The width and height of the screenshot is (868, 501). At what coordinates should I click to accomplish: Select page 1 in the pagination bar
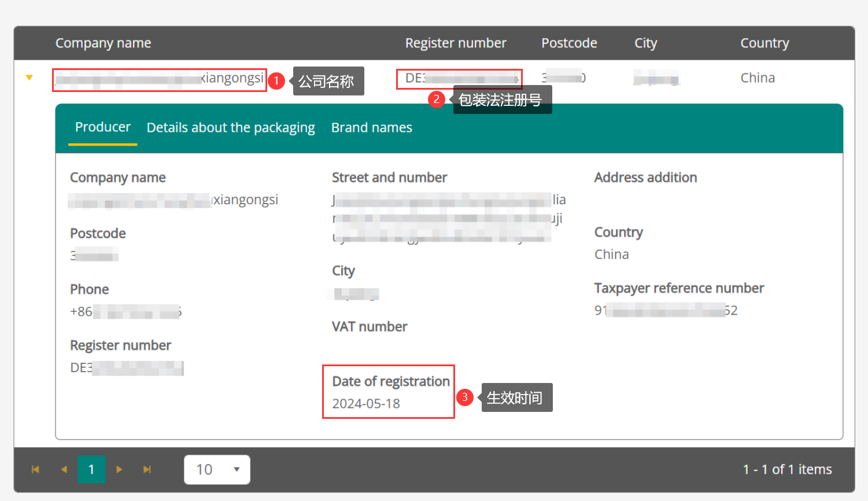point(91,469)
